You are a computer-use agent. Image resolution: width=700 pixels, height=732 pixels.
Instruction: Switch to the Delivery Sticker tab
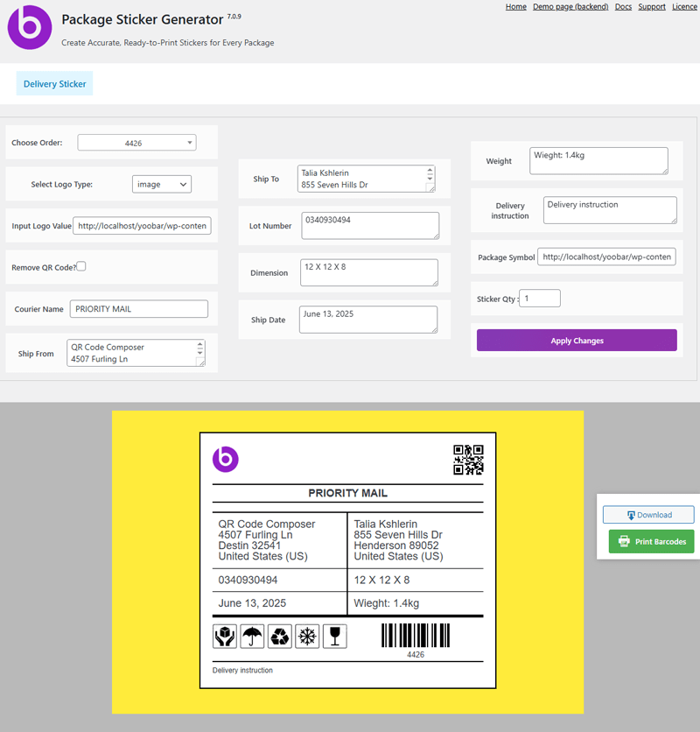(54, 82)
